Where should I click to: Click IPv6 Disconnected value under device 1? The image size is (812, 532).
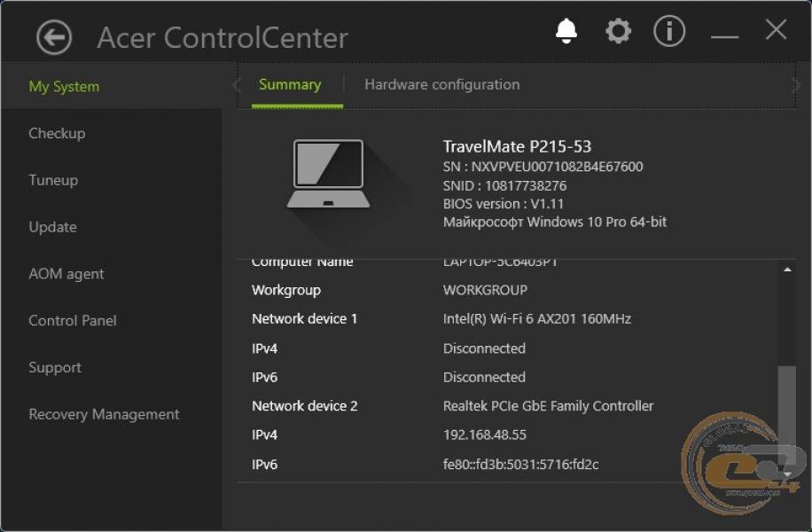pyautogui.click(x=484, y=377)
